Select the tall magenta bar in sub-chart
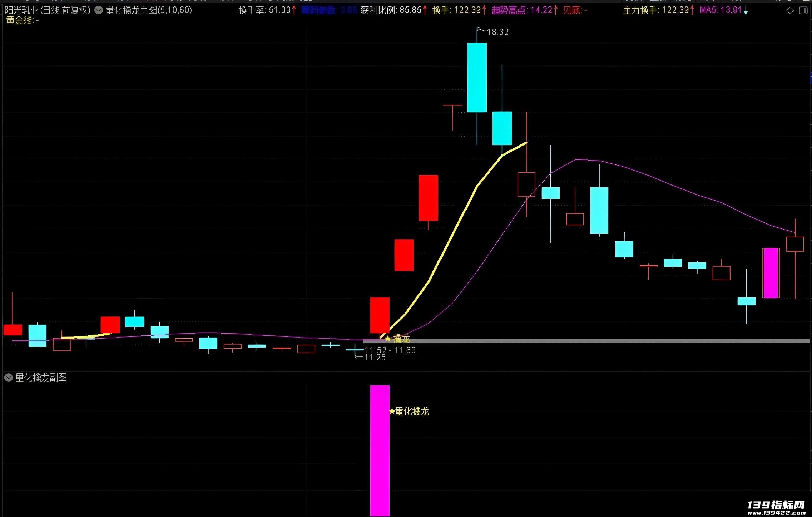 380,450
